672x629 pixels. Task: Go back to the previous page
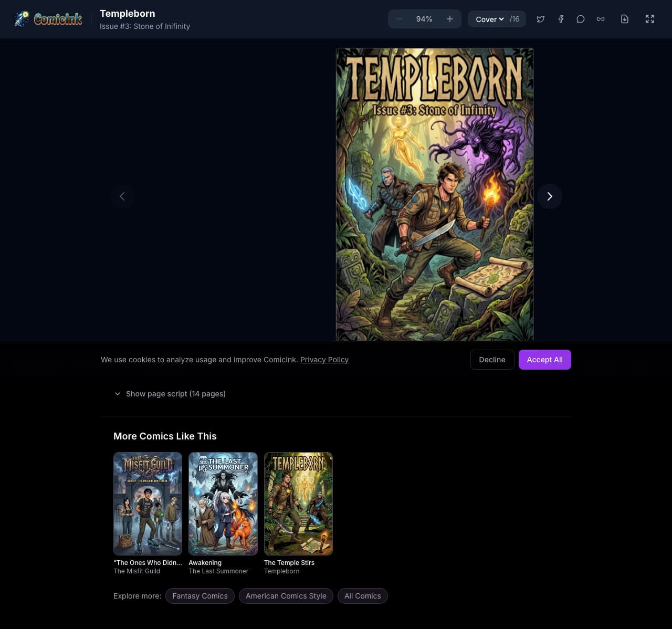click(122, 196)
